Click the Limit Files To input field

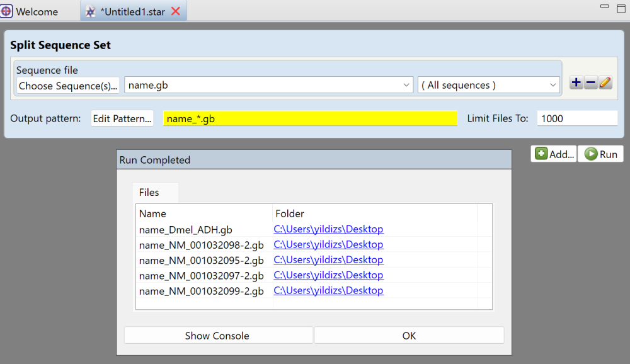pyautogui.click(x=576, y=118)
